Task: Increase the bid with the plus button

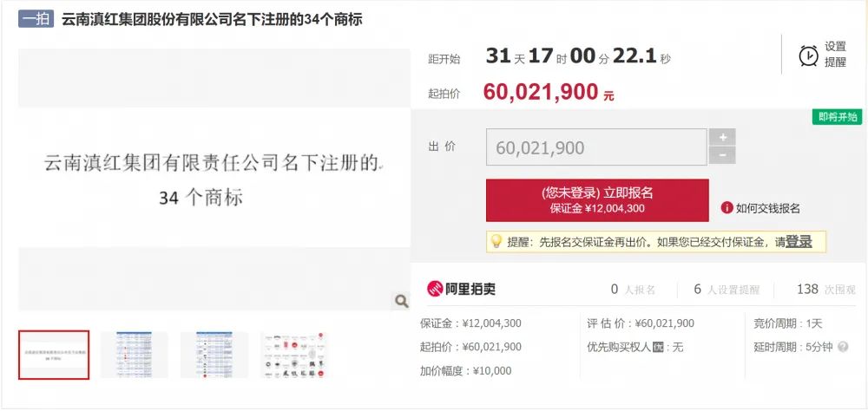Action: tap(722, 137)
